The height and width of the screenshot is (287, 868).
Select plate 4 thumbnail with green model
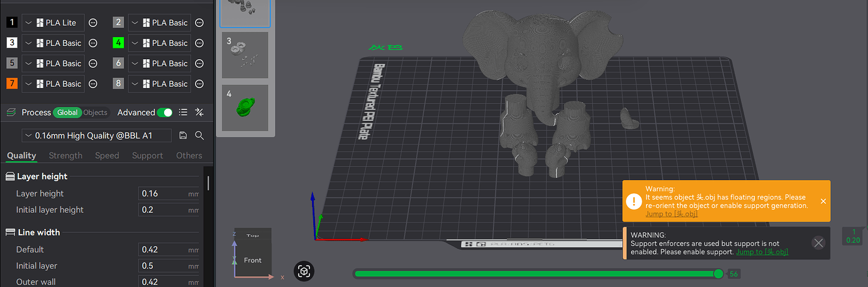click(x=245, y=108)
